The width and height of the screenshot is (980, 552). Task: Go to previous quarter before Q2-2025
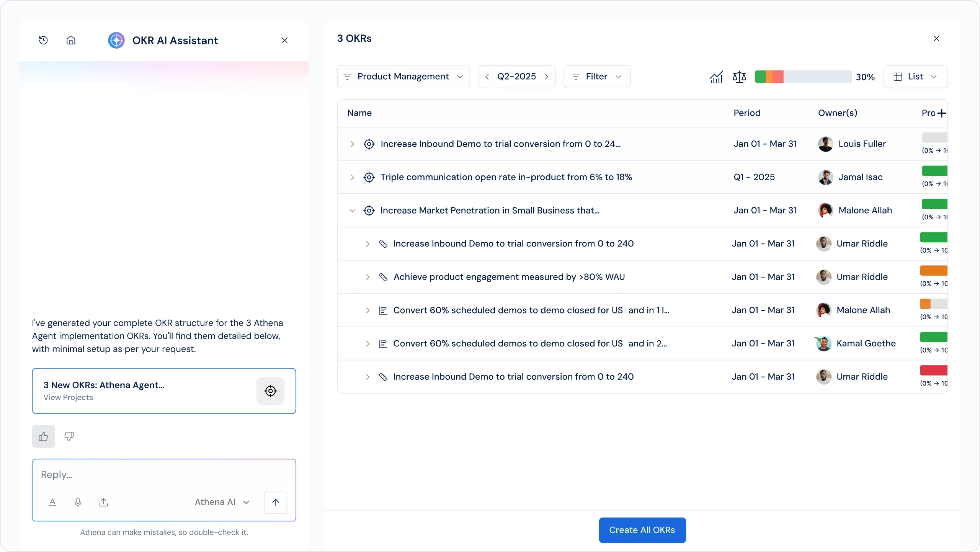tap(487, 77)
